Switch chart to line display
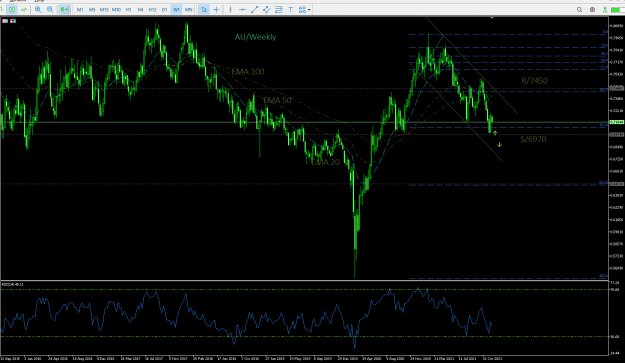Viewport: 625px width, 363px height. [x=24, y=9]
